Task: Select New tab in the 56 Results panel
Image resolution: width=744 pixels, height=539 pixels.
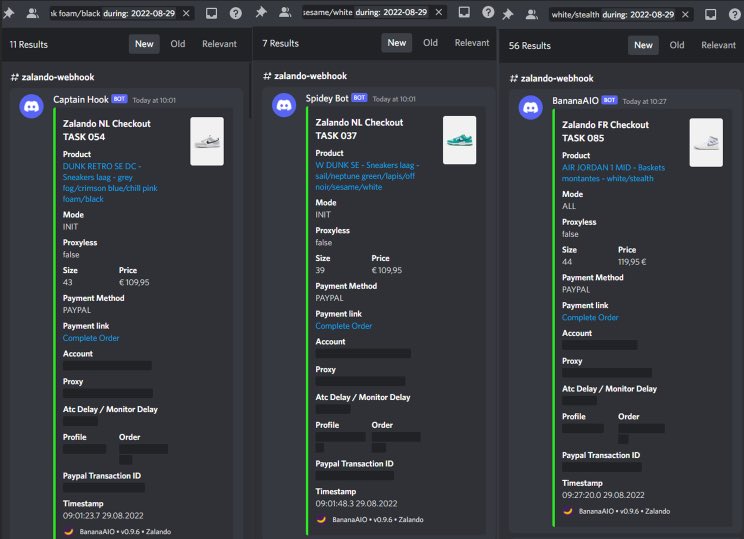Action: [643, 45]
